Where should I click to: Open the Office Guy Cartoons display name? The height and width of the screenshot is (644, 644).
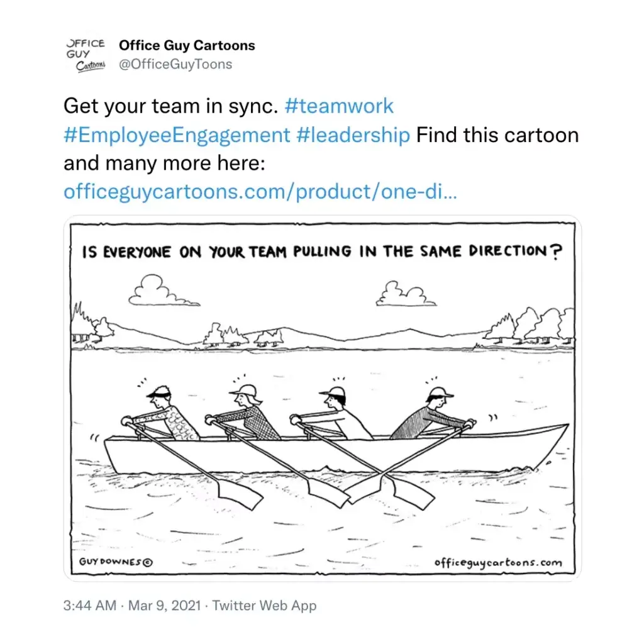coord(187,45)
